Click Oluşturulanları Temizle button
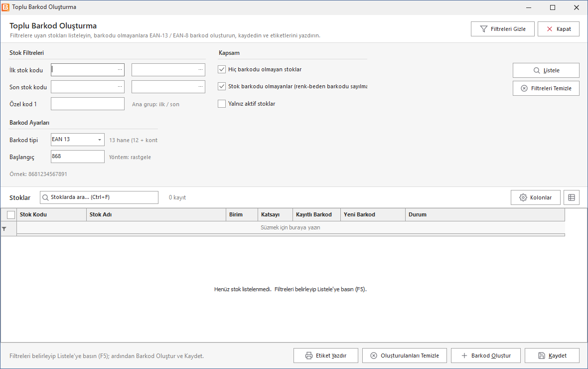Screen dimensions: 588x369 click(405, 356)
